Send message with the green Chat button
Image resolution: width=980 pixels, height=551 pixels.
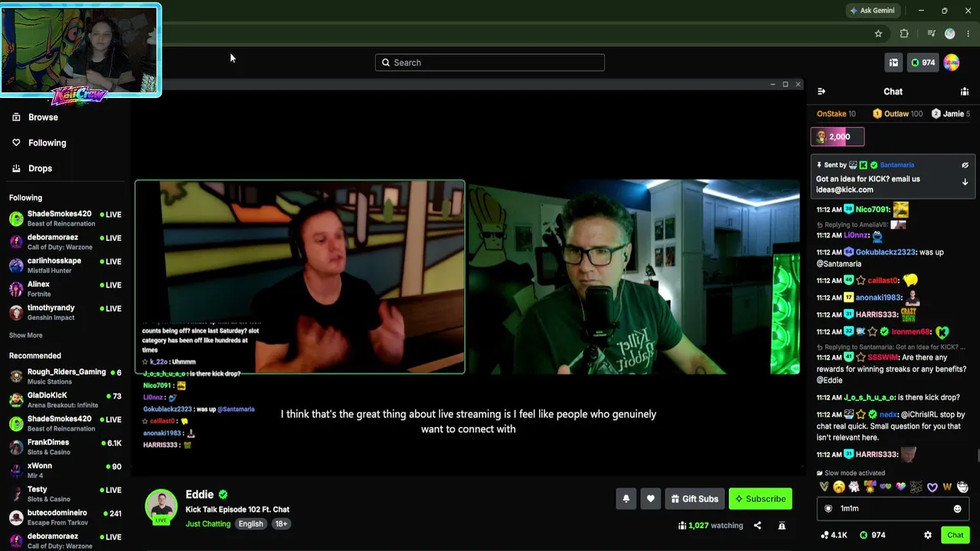click(x=955, y=536)
